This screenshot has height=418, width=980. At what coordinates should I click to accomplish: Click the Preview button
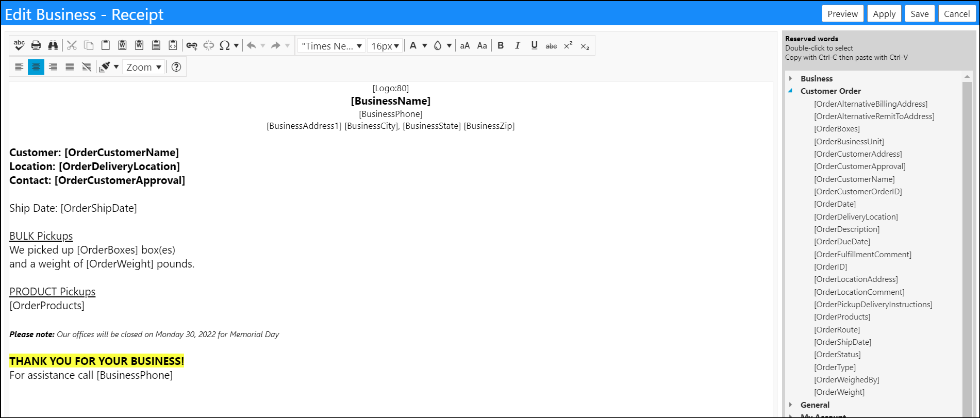tap(843, 14)
